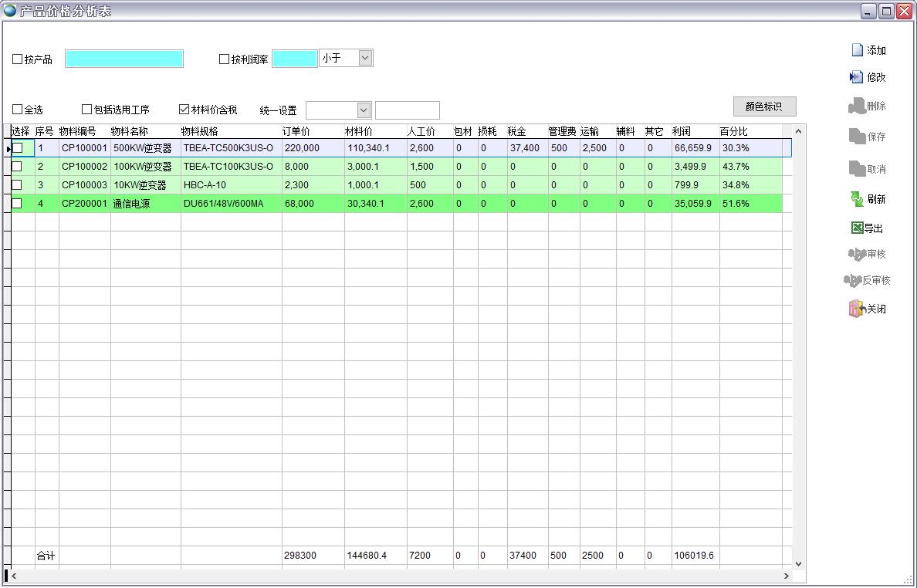Click the 利润 column header
Viewport: 917px width, 588px height.
[x=682, y=131]
